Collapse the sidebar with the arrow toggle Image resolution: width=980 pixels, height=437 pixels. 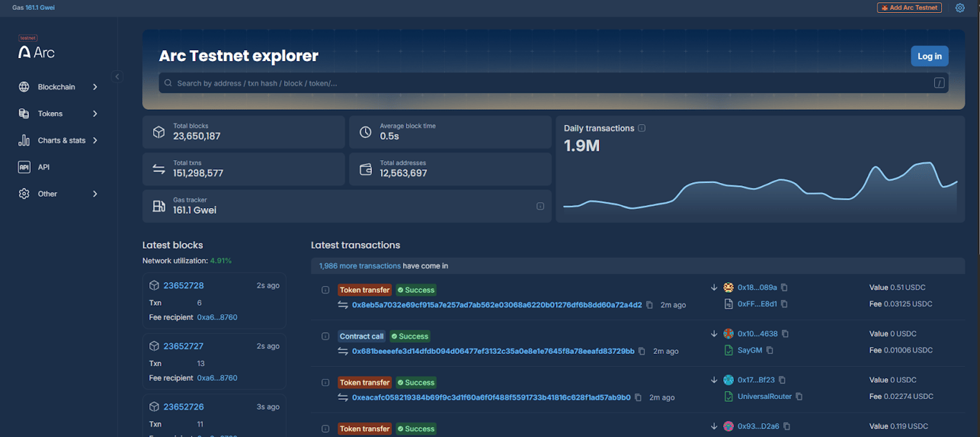(118, 77)
